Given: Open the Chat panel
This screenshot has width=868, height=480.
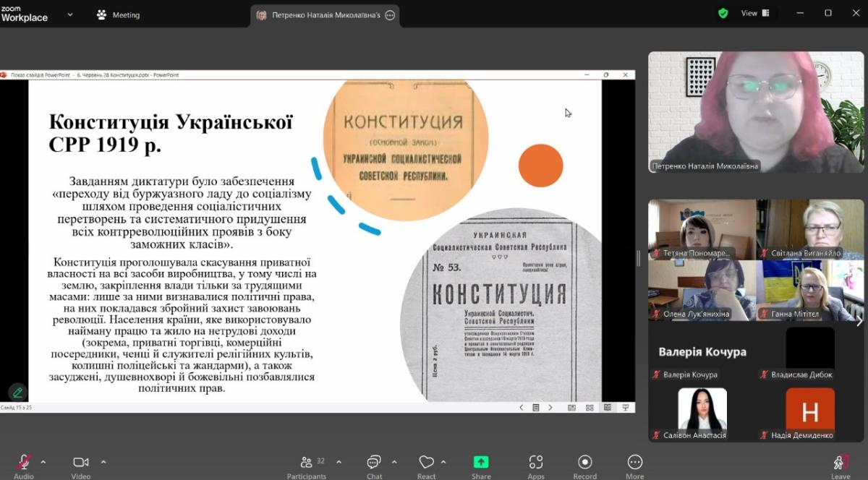Looking at the screenshot, I should (374, 463).
